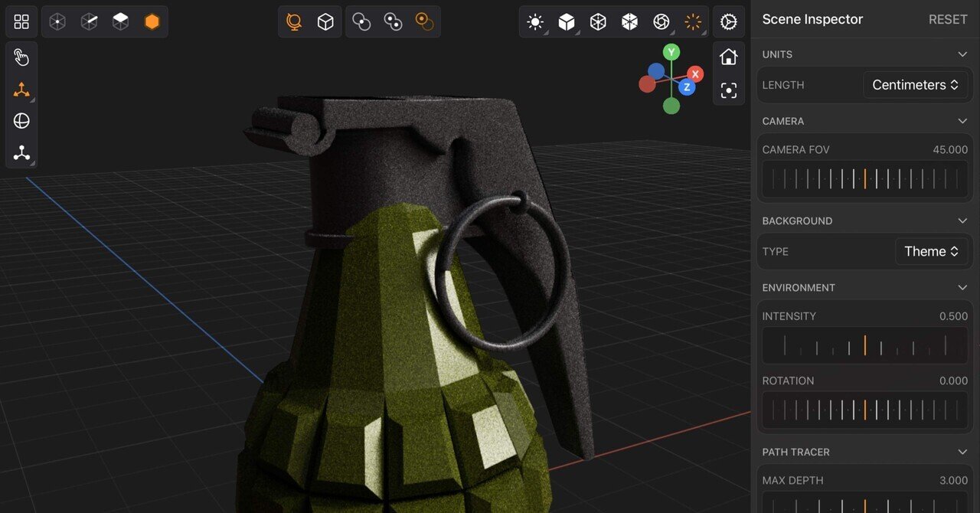The height and width of the screenshot is (513, 980).
Task: Select the first overlapping circles pivot option
Action: pyautogui.click(x=361, y=22)
